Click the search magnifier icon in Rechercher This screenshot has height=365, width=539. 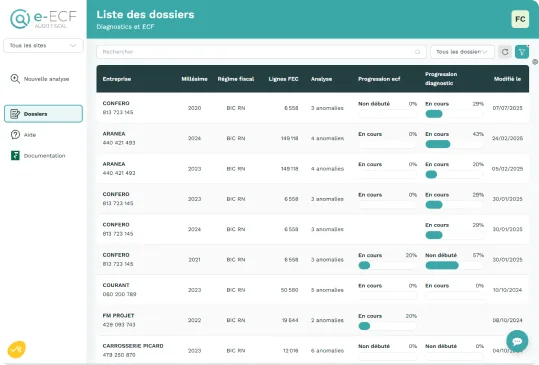(417, 52)
